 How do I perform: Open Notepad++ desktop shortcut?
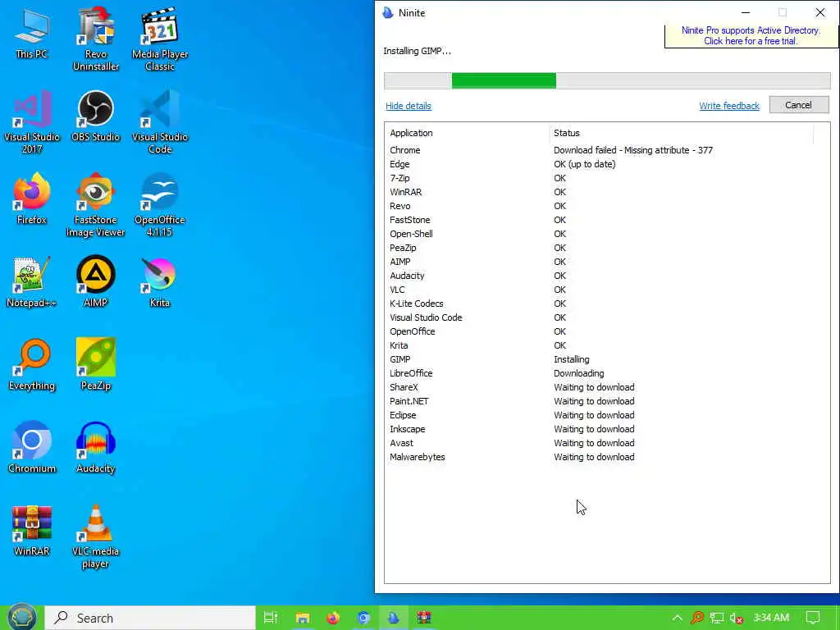click(x=32, y=282)
